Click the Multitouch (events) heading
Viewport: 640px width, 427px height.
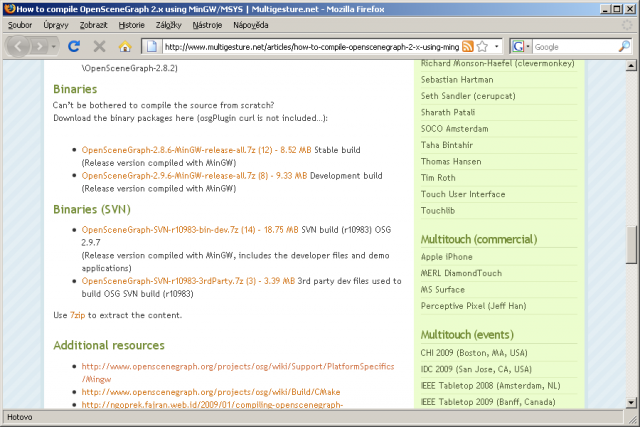pyautogui.click(x=467, y=335)
